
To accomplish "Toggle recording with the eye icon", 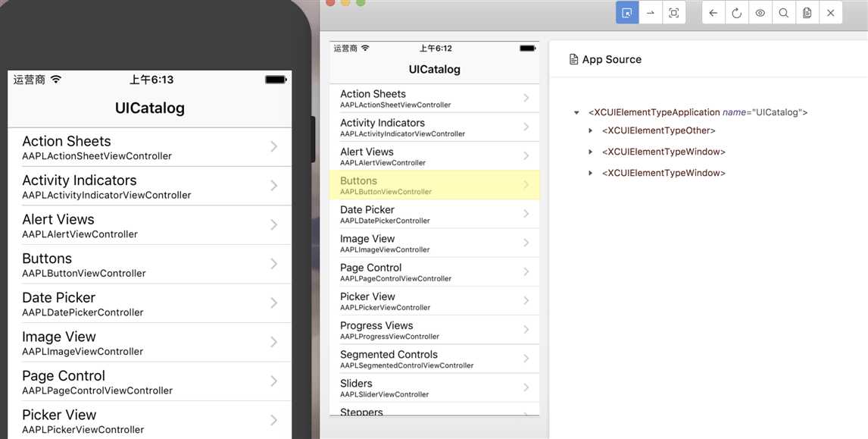I will (760, 13).
